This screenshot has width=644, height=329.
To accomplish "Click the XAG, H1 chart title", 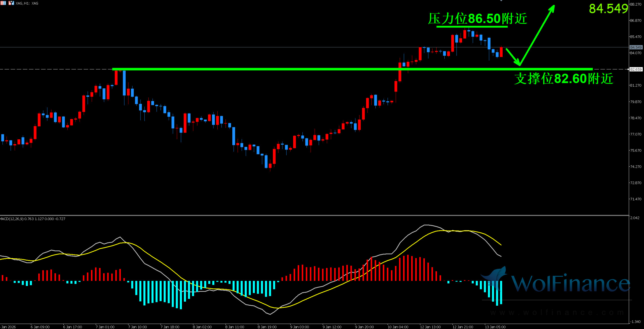I will click(x=27, y=3).
